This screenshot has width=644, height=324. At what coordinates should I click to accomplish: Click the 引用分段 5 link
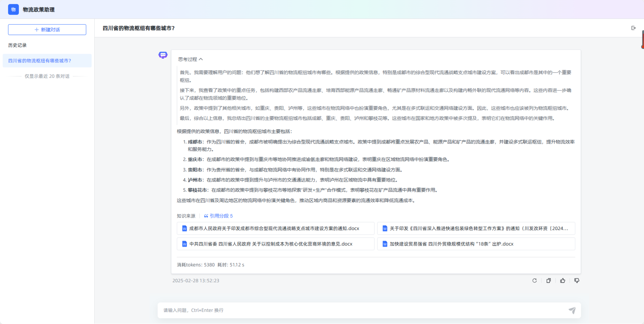pyautogui.click(x=219, y=216)
